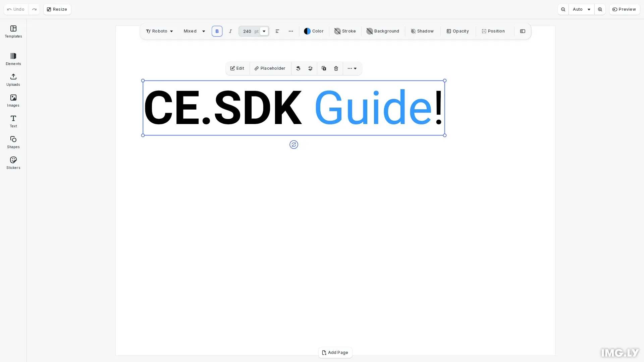Select the Text tool in the sidebar

click(x=13, y=121)
